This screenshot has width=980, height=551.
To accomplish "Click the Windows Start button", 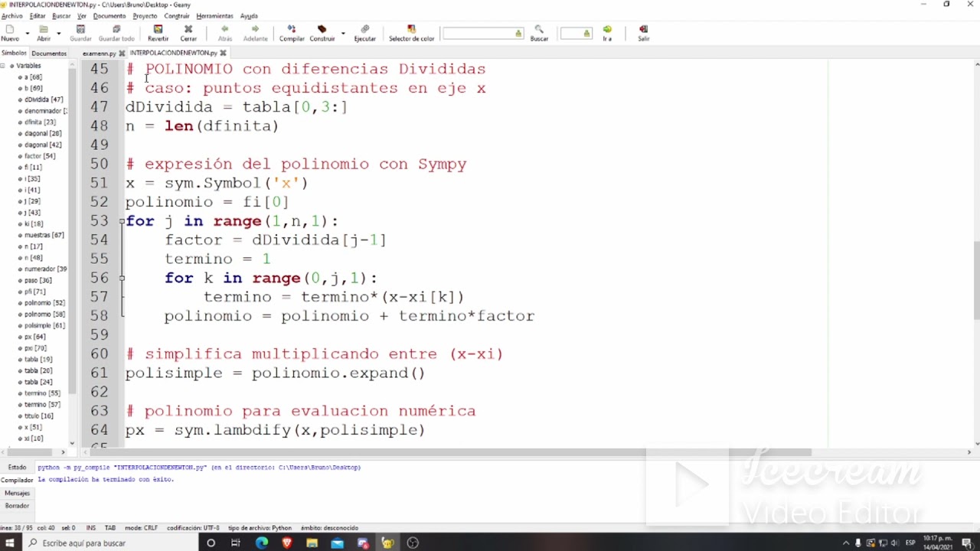I will [x=11, y=543].
